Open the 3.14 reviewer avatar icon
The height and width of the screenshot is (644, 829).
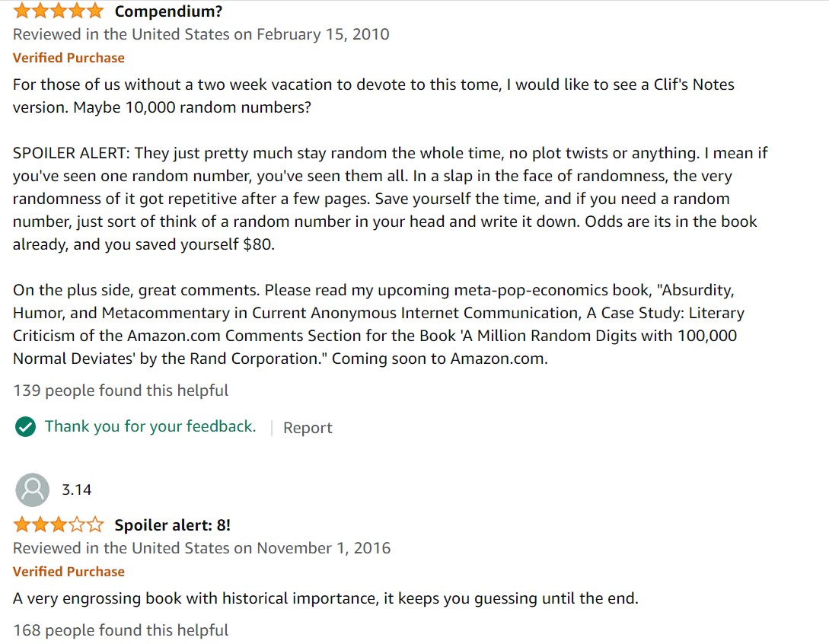tap(32, 489)
